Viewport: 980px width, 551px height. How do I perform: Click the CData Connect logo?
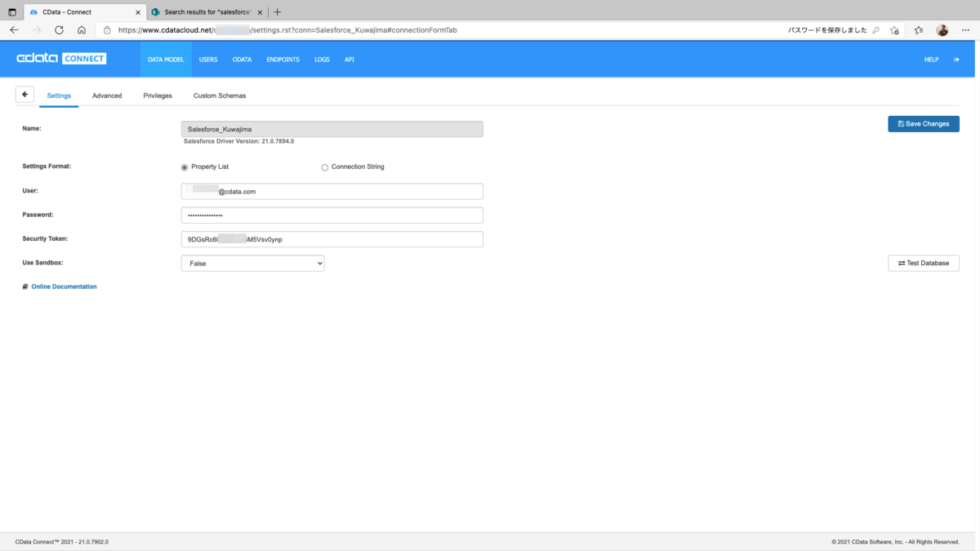(61, 59)
